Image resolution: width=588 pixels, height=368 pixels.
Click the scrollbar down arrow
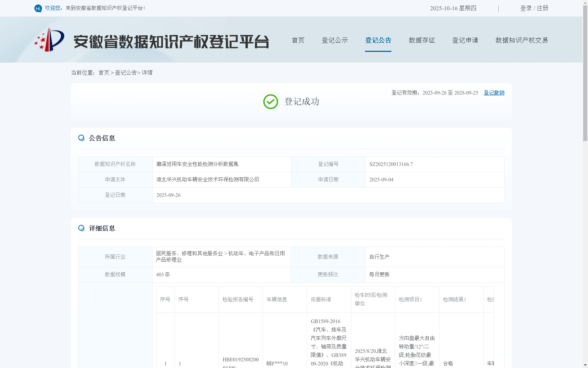[x=585, y=365]
